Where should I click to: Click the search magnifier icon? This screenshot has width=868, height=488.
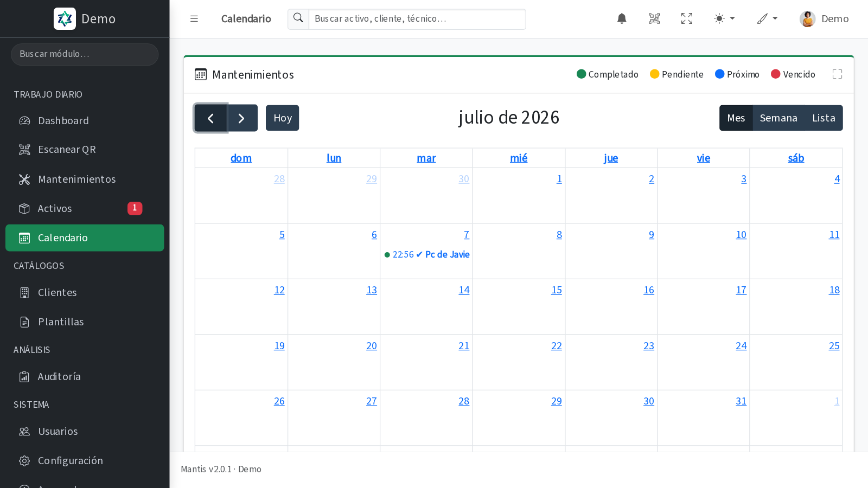pos(298,18)
